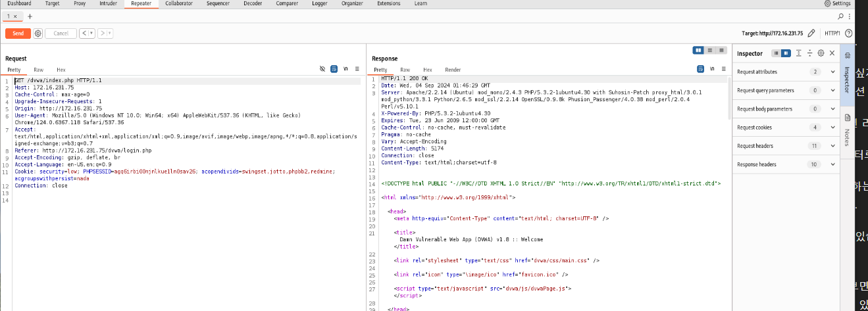Show Response in Raw view

point(405,70)
